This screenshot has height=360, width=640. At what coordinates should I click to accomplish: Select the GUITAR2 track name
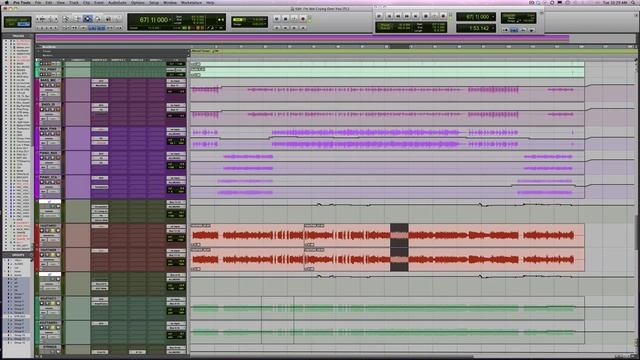click(x=48, y=250)
